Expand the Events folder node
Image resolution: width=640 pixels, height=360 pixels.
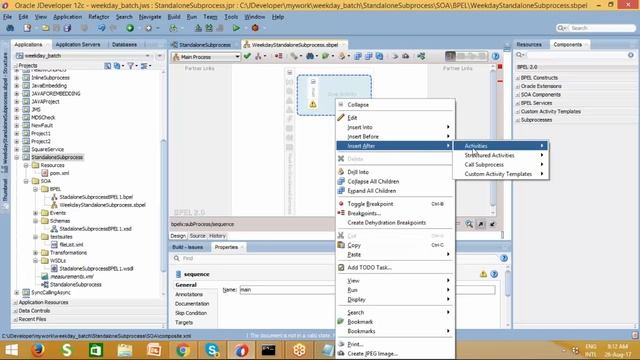pyautogui.click(x=35, y=213)
